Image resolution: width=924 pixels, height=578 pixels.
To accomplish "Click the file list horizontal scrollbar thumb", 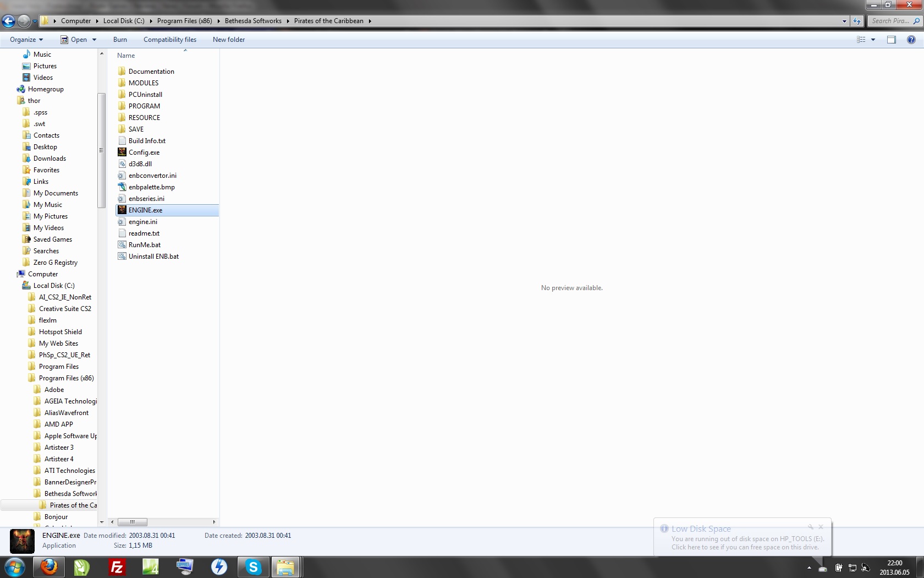I will [x=132, y=522].
